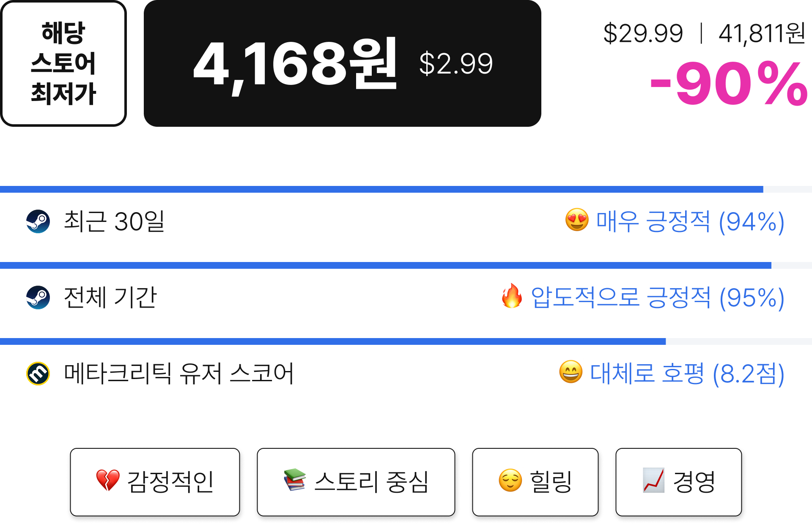Open 매우 긍정적 (94%) review link
812x524 pixels.
[690, 221]
